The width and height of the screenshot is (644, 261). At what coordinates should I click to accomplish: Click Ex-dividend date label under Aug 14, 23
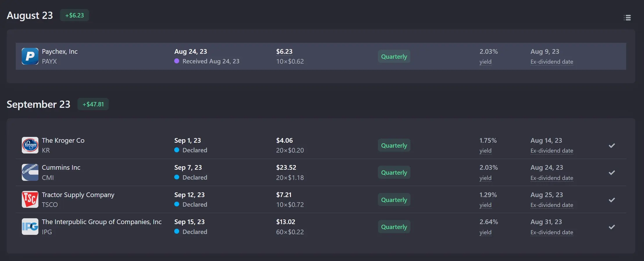pos(552,151)
